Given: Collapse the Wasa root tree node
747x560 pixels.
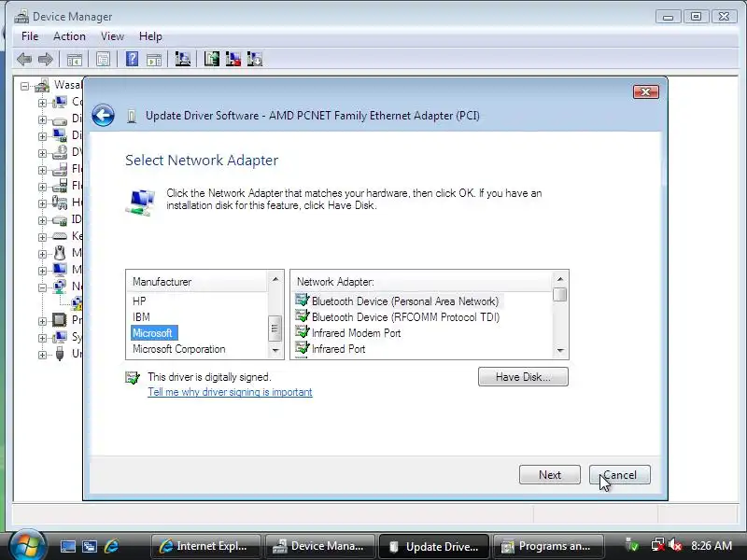Looking at the screenshot, I should click(x=25, y=86).
